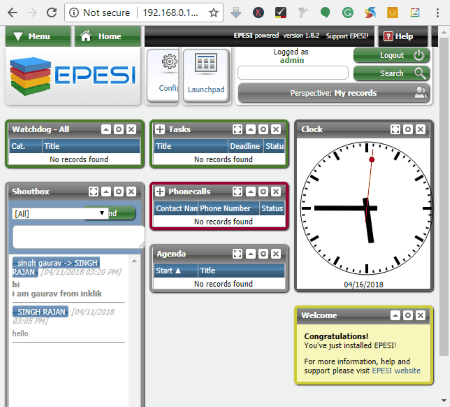Add new phonecall with plus icon

click(x=160, y=191)
